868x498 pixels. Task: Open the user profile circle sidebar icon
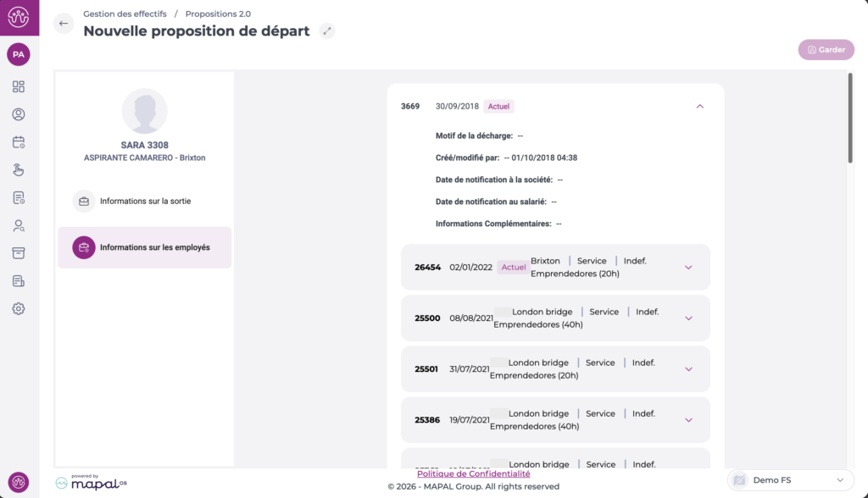click(19, 114)
